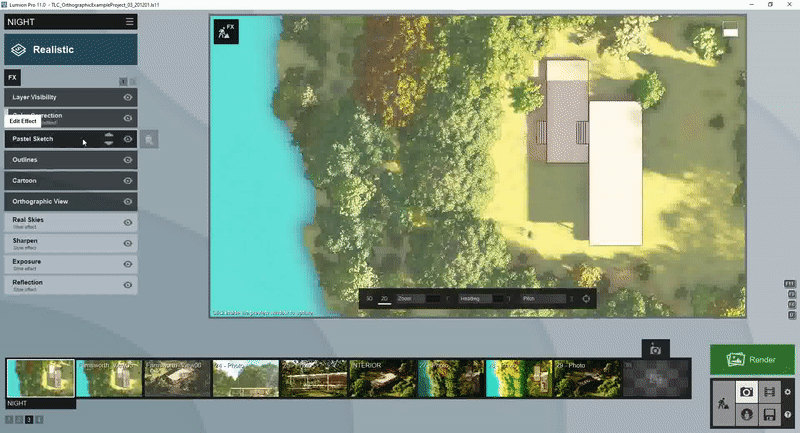Select the Sharpen style effect
This screenshot has height=433, width=800.
tap(71, 244)
